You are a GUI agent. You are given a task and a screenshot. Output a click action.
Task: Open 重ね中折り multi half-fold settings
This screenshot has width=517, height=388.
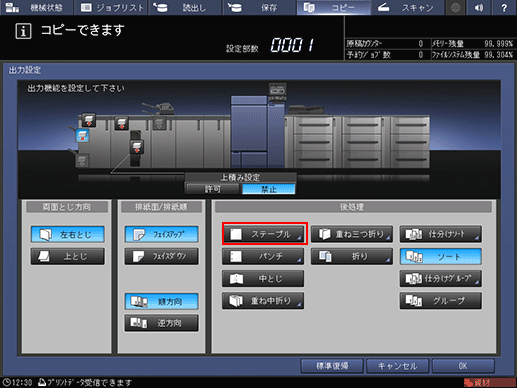tap(263, 301)
